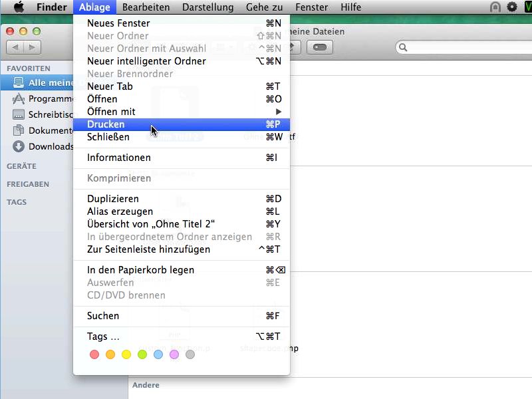
Task: Choose Suchen from the menu
Action: point(182,316)
